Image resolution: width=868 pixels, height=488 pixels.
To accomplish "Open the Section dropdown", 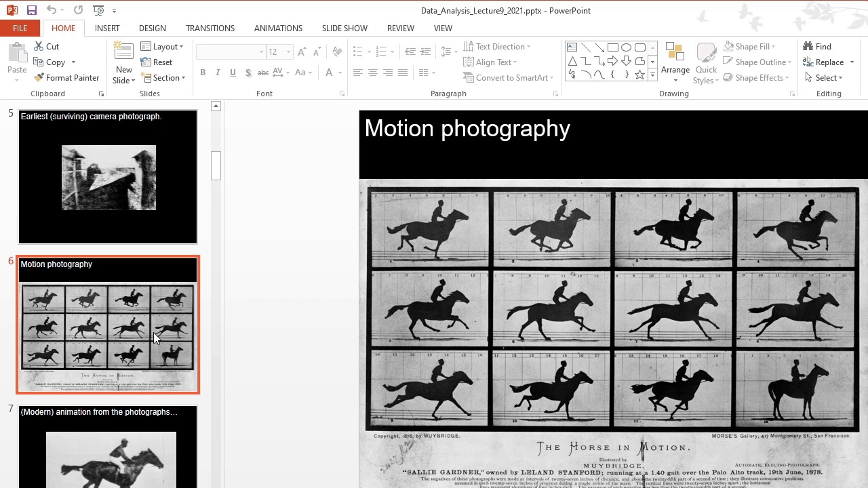I will [x=163, y=78].
